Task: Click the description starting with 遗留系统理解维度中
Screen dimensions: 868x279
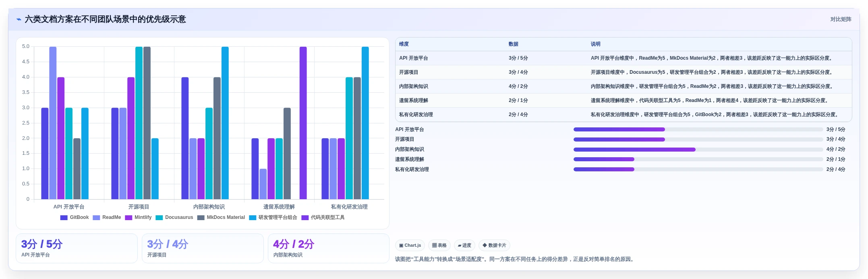Action: [709, 101]
